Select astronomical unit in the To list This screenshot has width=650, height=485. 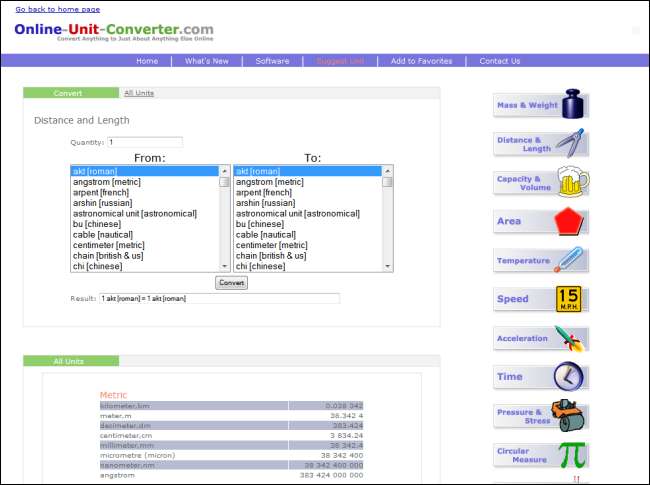click(x=308, y=214)
